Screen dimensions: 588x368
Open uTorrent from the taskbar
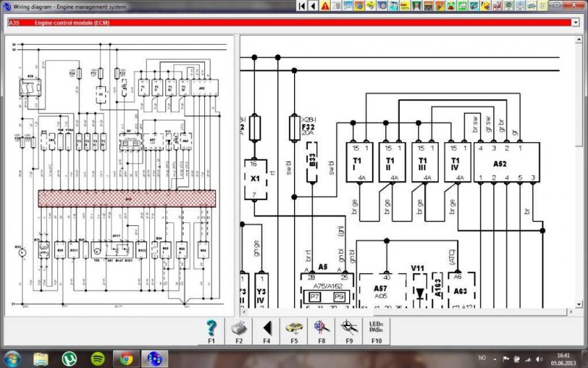tap(69, 358)
